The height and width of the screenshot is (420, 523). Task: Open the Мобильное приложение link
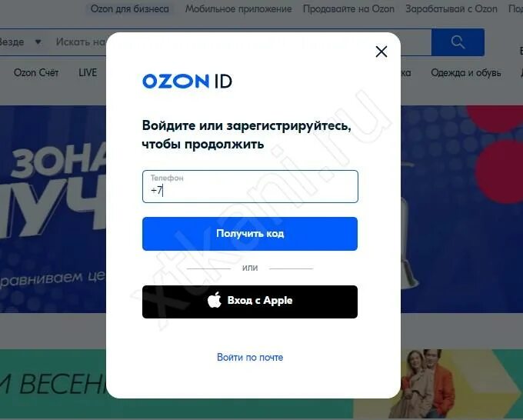238,9
